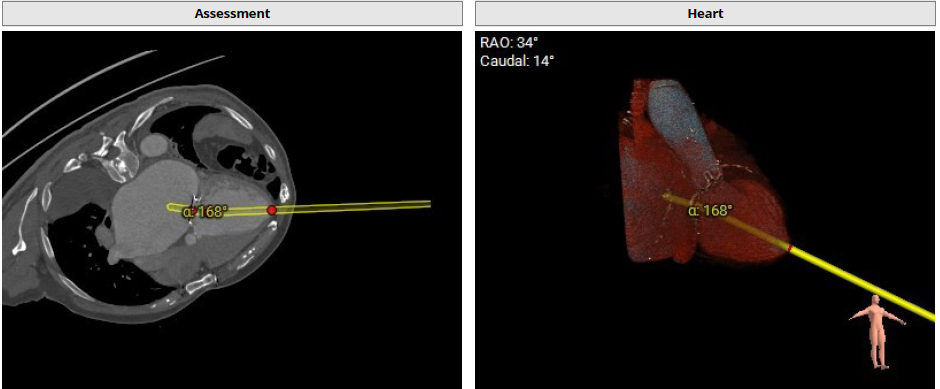940x389 pixels.
Task: Select the α: 168° label in Heart view
Action: point(710,210)
